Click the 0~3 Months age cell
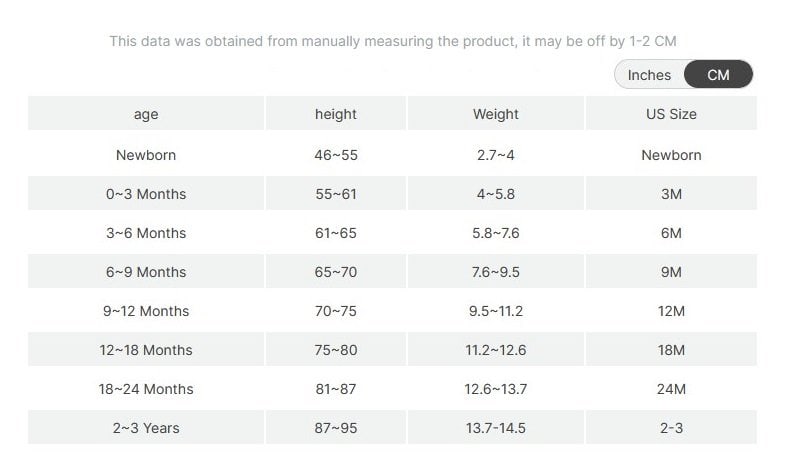The height and width of the screenshot is (454, 799). [146, 194]
